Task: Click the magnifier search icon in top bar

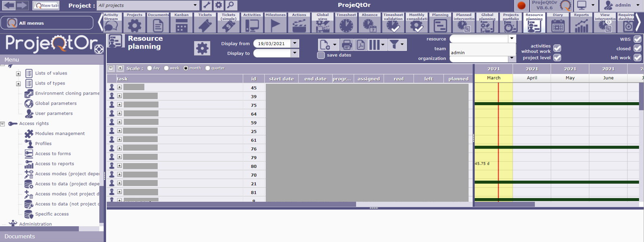Action: point(231,5)
